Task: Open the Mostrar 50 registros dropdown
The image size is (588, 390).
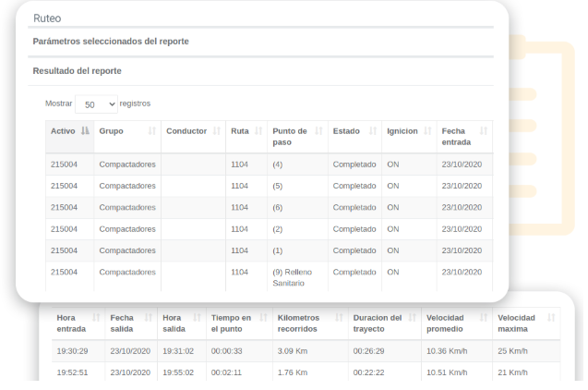Action: pyautogui.click(x=96, y=104)
